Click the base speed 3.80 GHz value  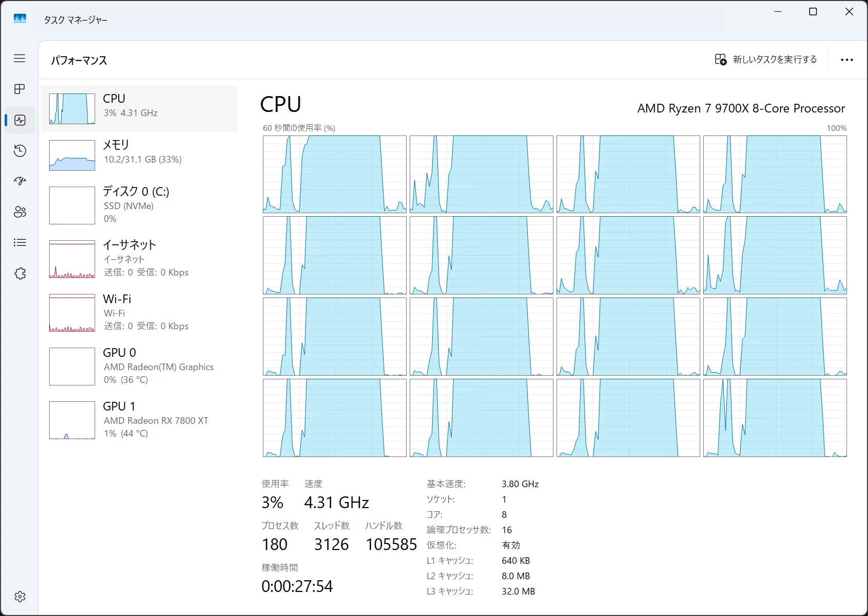[x=520, y=484]
